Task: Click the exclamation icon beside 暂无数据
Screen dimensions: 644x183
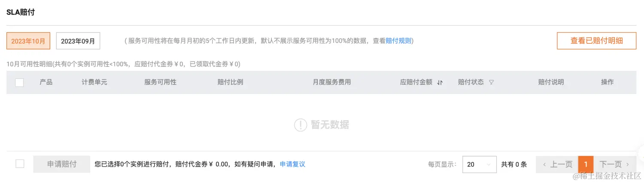Action: pyautogui.click(x=301, y=125)
